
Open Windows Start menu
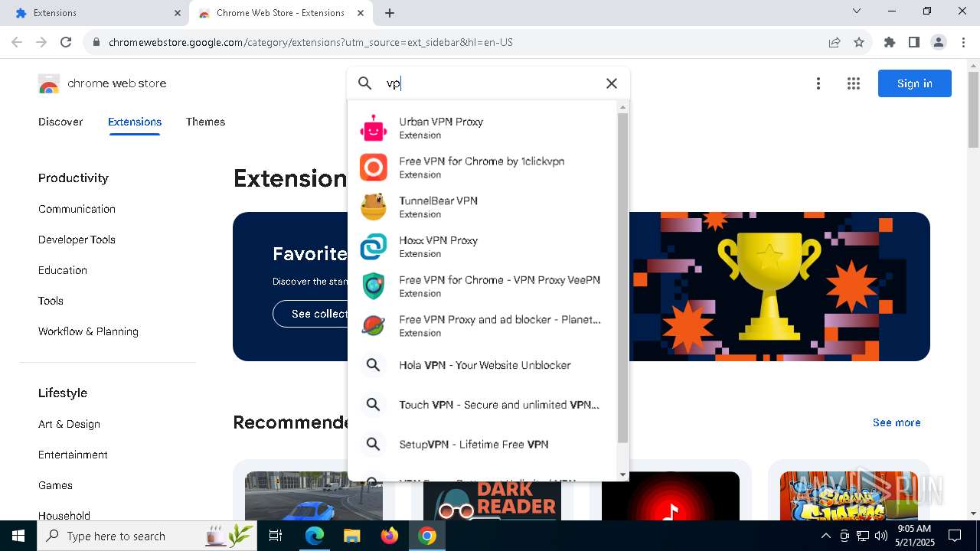point(18,536)
